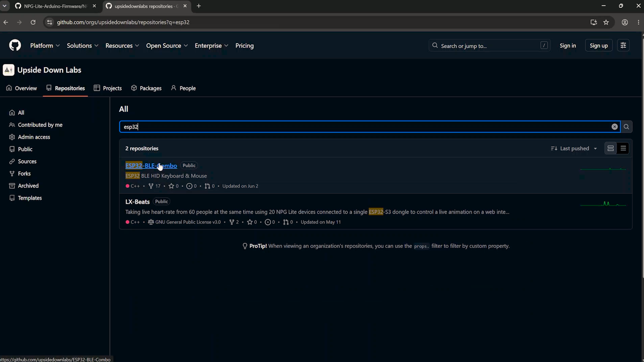The width and height of the screenshot is (644, 362).
Task: Click pull requests count of ESP32-BLE-Combo
Action: pos(210,186)
